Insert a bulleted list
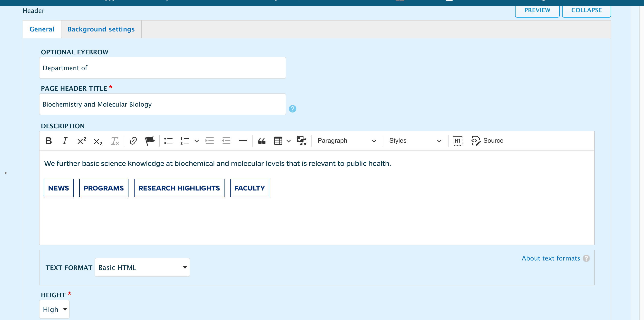 pyautogui.click(x=168, y=141)
